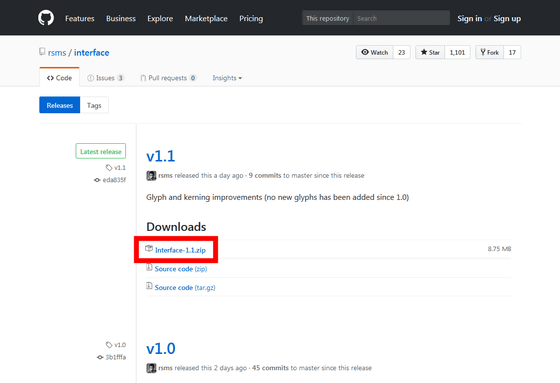The width and height of the screenshot is (560, 383).
Task: Click the commit icon beside eda835f
Action: (x=97, y=180)
